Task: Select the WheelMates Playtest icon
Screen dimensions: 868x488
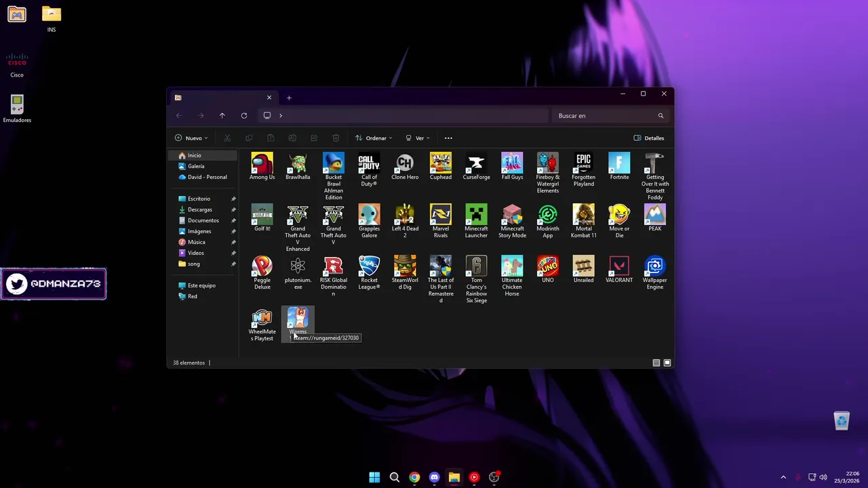Action: coord(262,324)
